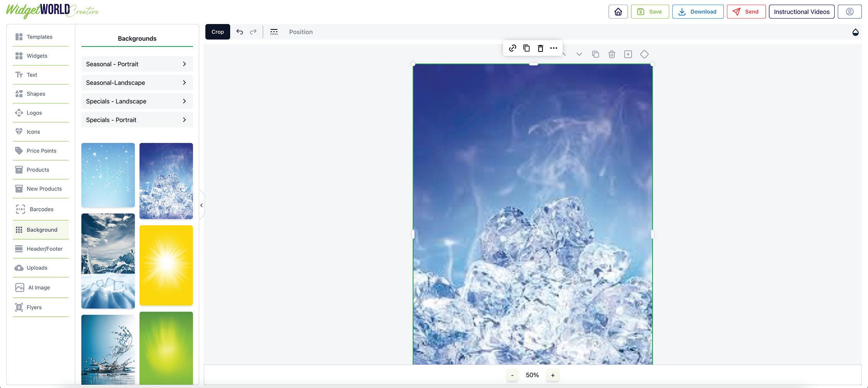This screenshot has height=388, width=868.
Task: Click the Header/Footer icon
Action: (19, 249)
